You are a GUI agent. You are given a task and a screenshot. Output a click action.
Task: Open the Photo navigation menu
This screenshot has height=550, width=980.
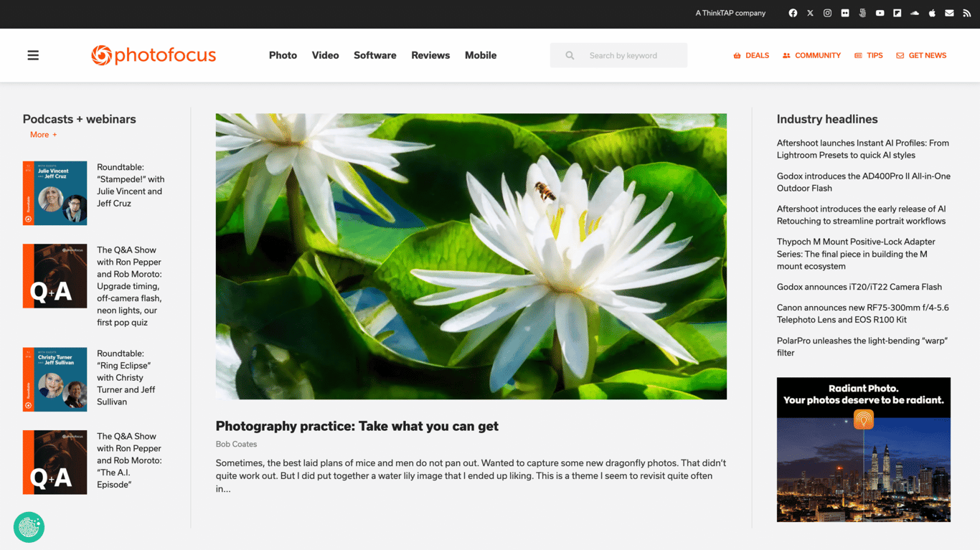pyautogui.click(x=283, y=55)
